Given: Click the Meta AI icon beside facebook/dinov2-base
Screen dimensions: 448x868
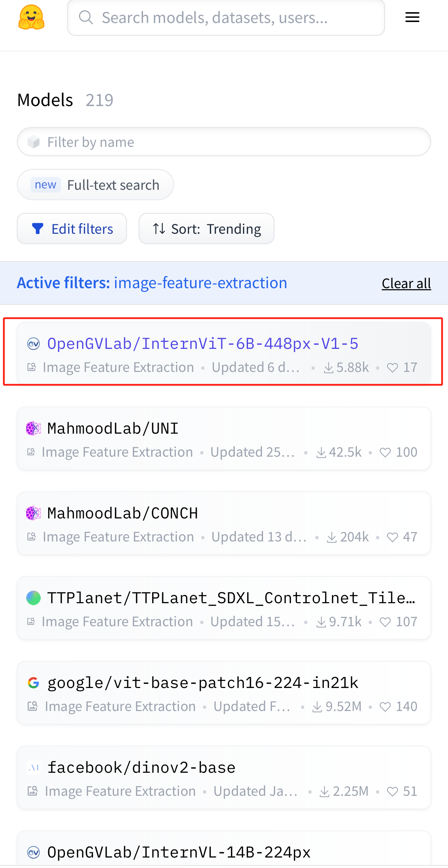Looking at the screenshot, I should (33, 767).
